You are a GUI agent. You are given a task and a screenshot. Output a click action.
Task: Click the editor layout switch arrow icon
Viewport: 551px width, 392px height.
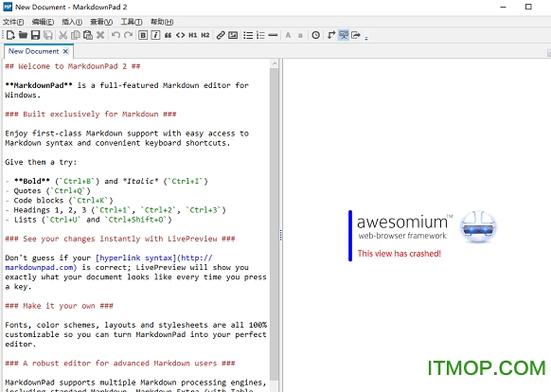(x=331, y=35)
